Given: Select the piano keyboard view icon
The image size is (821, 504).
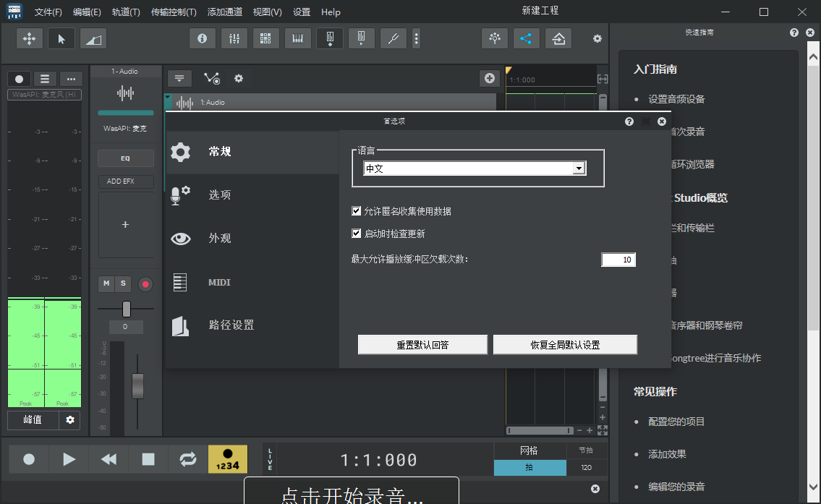Looking at the screenshot, I should [x=297, y=38].
